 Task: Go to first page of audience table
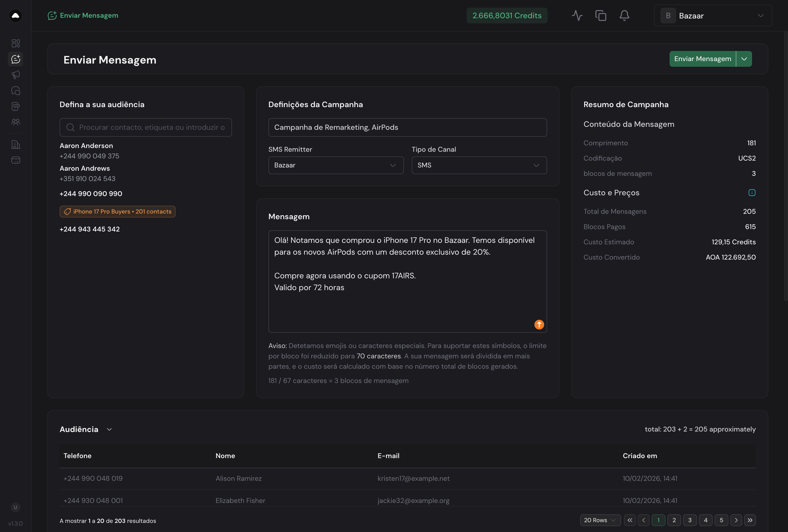[x=630, y=520]
